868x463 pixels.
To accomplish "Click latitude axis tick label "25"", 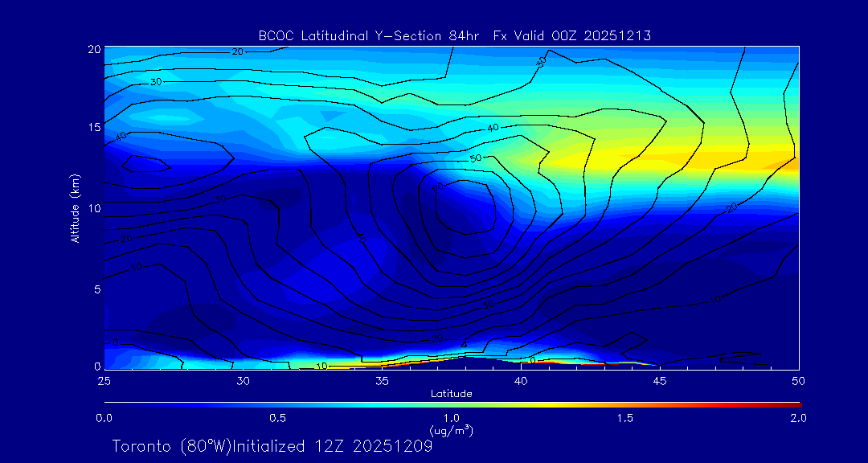I will tap(104, 381).
